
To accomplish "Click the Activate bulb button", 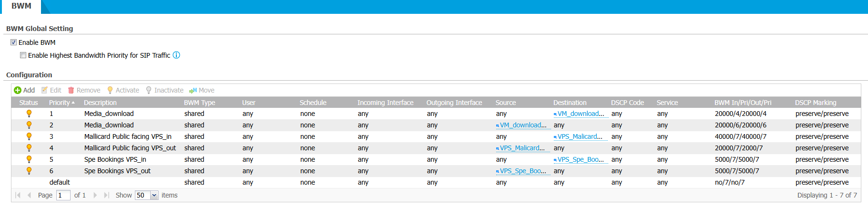I will point(123,90).
